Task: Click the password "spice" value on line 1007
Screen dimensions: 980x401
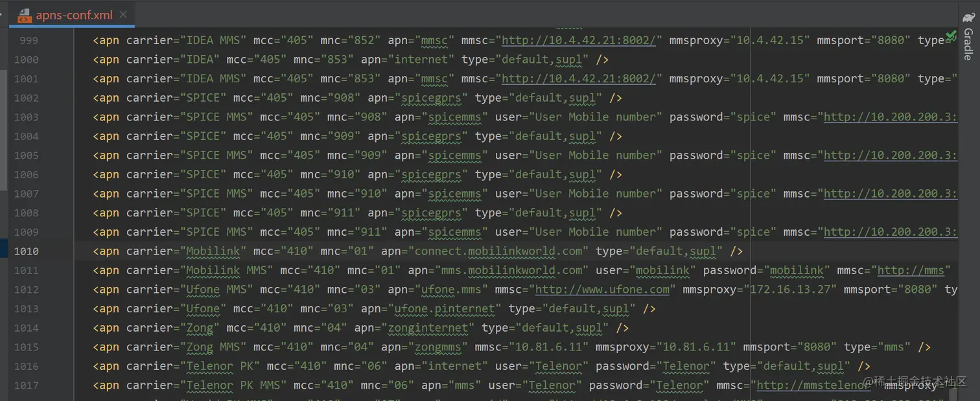Action: (x=753, y=193)
